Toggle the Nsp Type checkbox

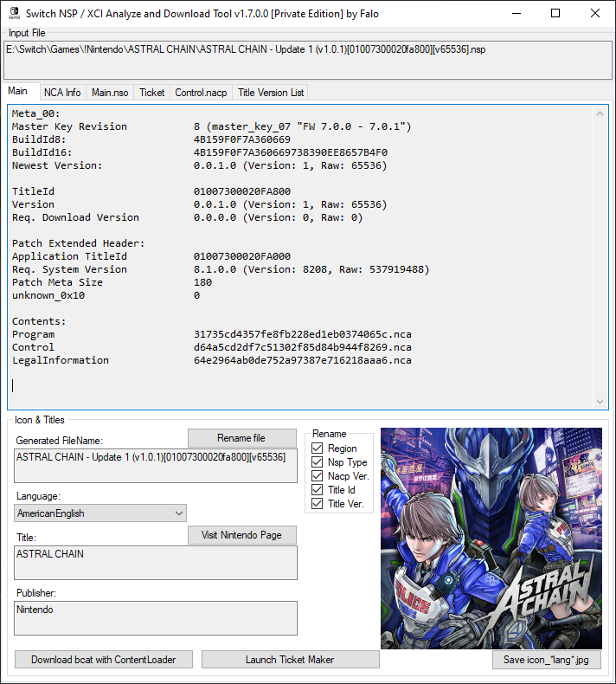pos(318,462)
